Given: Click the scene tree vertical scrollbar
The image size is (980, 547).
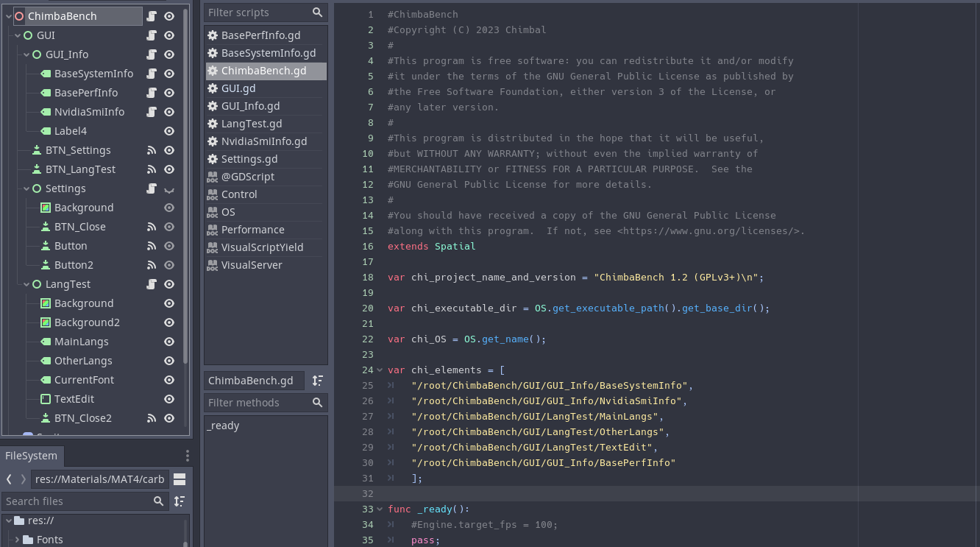Looking at the screenshot, I should (185, 188).
